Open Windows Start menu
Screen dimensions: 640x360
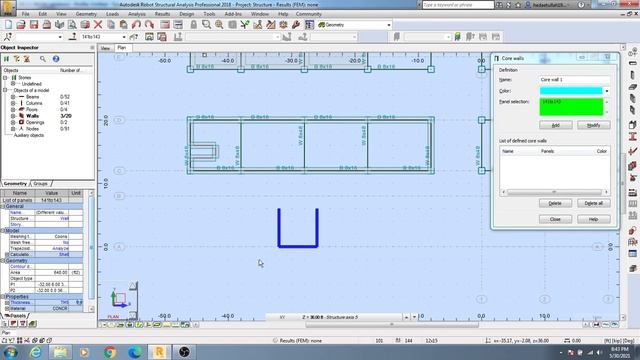(x=11, y=352)
